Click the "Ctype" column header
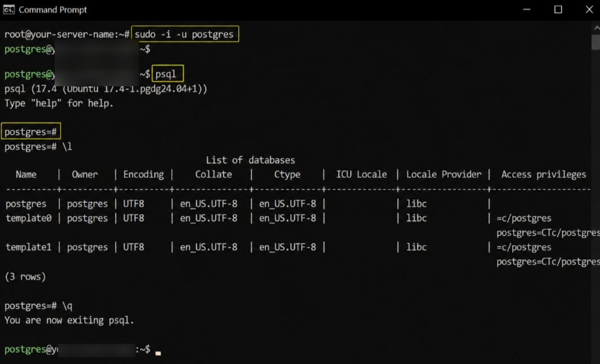 pos(287,175)
